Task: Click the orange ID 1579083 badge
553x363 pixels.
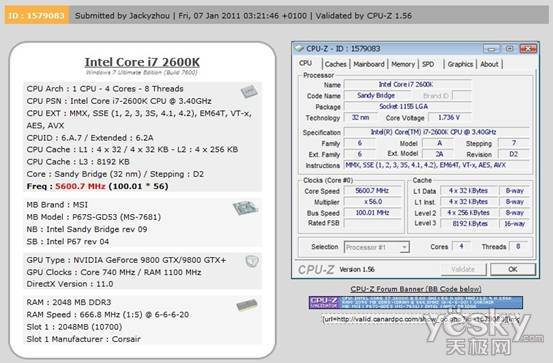Action: (x=37, y=16)
